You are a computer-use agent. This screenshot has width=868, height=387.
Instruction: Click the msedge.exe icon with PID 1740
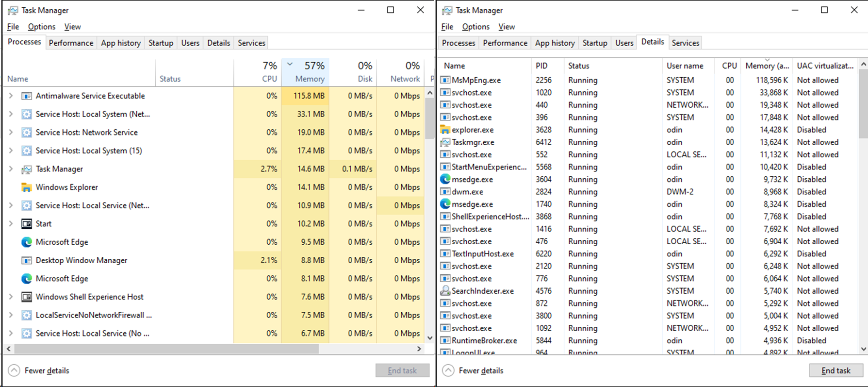click(x=445, y=204)
